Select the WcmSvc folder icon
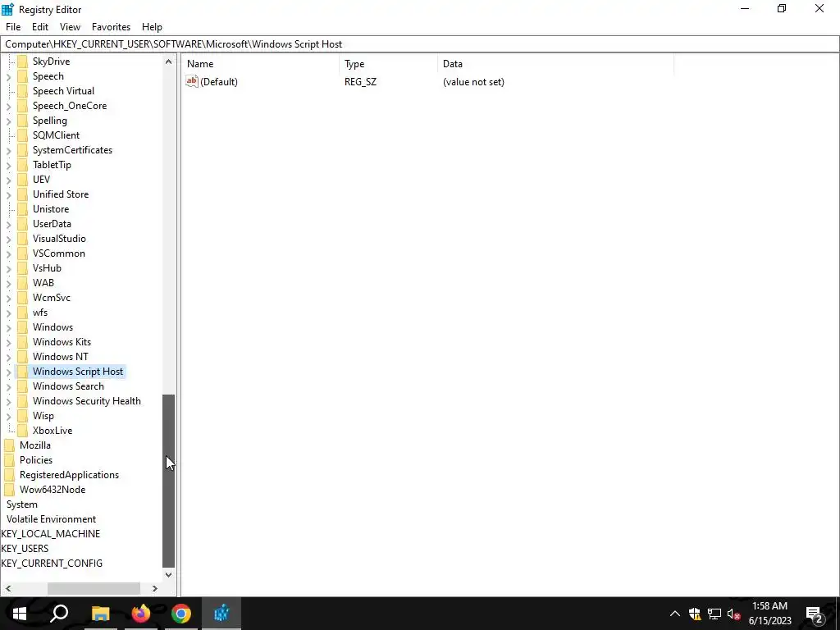The width and height of the screenshot is (840, 630). pos(22,297)
